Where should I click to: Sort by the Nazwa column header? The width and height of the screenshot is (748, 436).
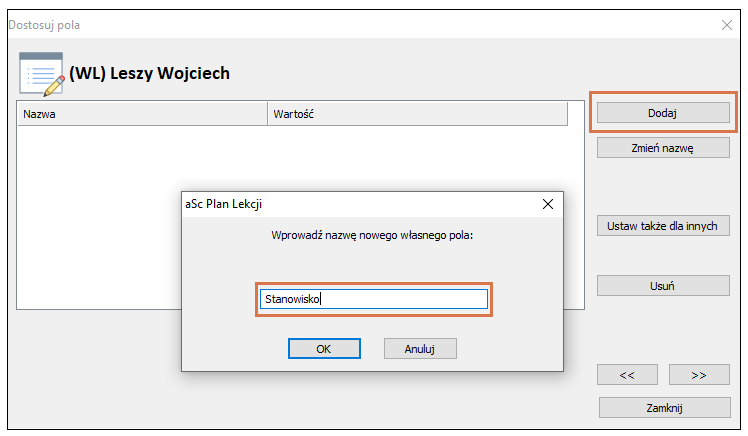pos(142,114)
